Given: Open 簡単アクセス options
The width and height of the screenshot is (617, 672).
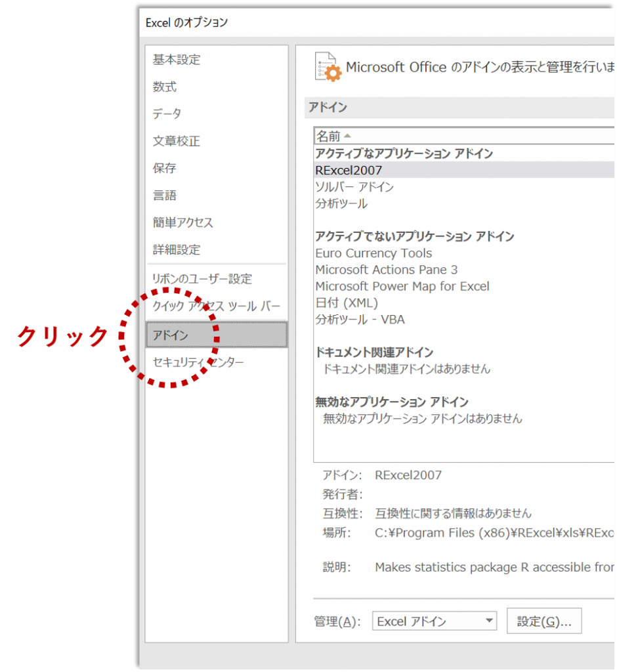Looking at the screenshot, I should (x=183, y=222).
